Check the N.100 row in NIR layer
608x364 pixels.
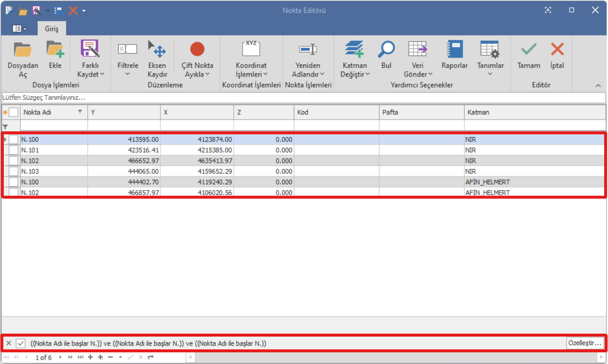tap(14, 139)
